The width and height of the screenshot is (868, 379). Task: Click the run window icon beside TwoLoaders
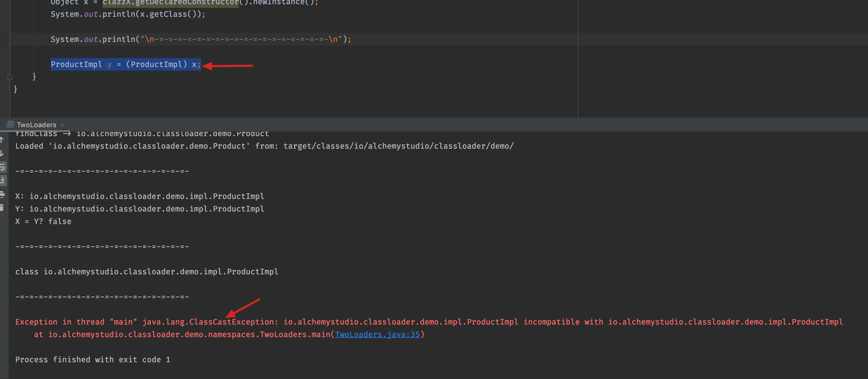pyautogui.click(x=10, y=125)
